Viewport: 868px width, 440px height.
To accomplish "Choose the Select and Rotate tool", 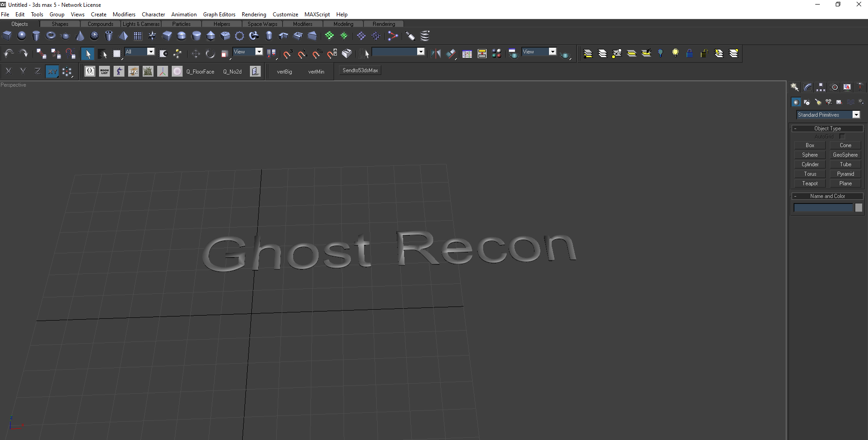I will pos(210,54).
